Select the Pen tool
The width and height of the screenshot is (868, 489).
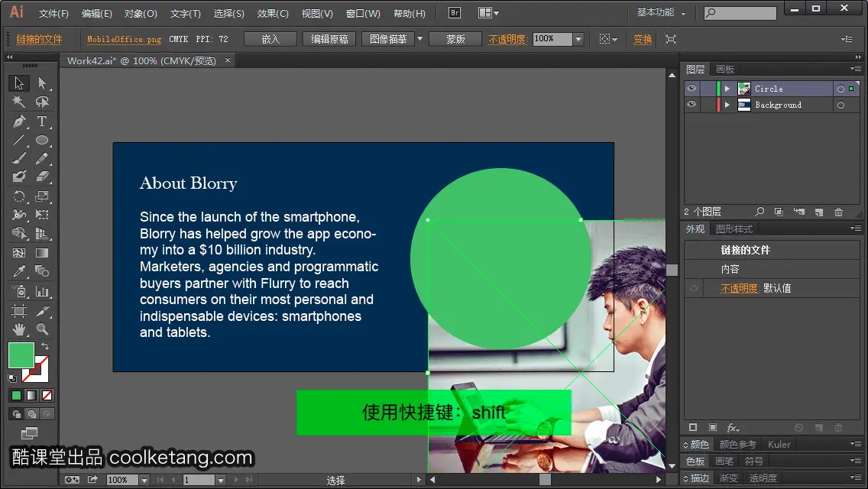point(19,121)
